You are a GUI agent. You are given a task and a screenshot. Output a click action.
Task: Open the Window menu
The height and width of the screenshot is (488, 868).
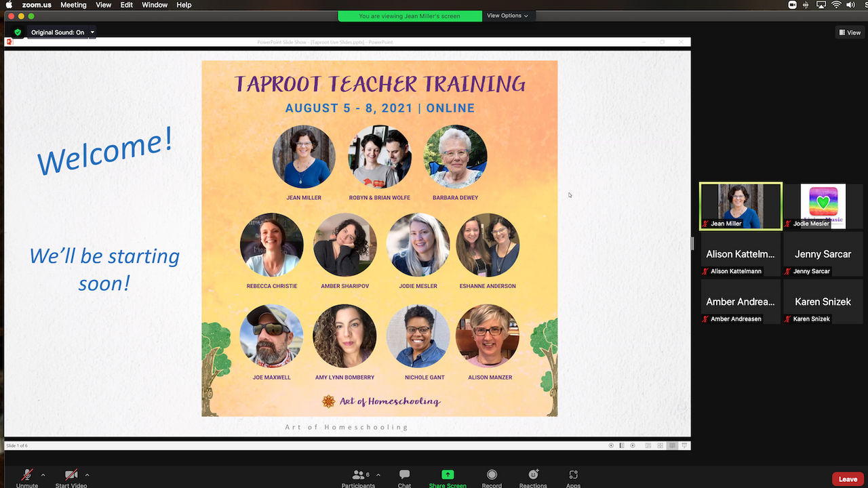point(155,5)
